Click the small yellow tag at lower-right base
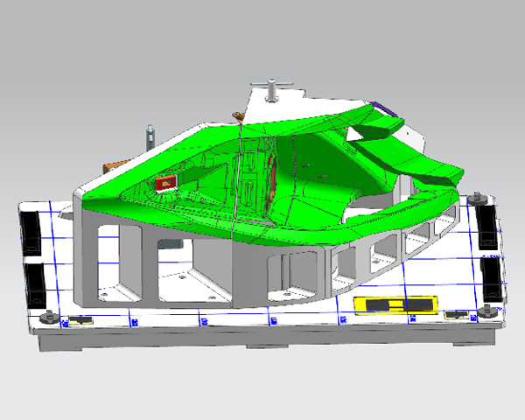The width and height of the screenshot is (525, 420). [455, 315]
